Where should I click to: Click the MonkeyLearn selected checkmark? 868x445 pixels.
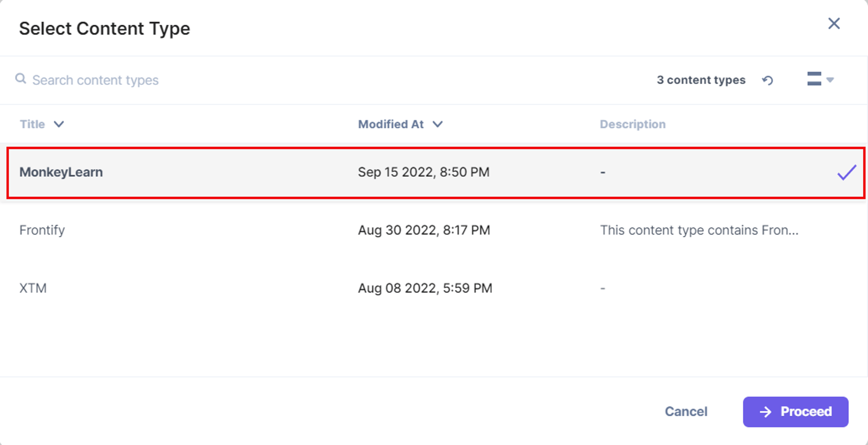pyautogui.click(x=847, y=172)
